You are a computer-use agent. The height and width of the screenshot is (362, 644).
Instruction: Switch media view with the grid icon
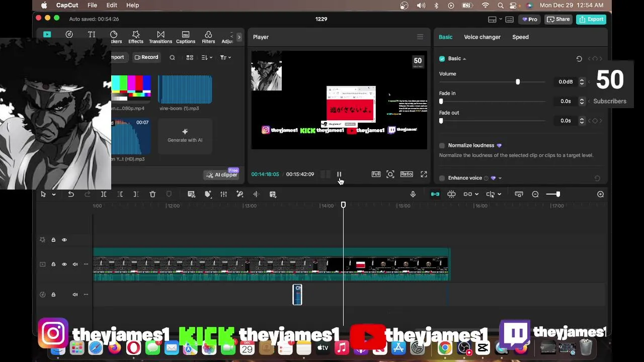(x=190, y=57)
